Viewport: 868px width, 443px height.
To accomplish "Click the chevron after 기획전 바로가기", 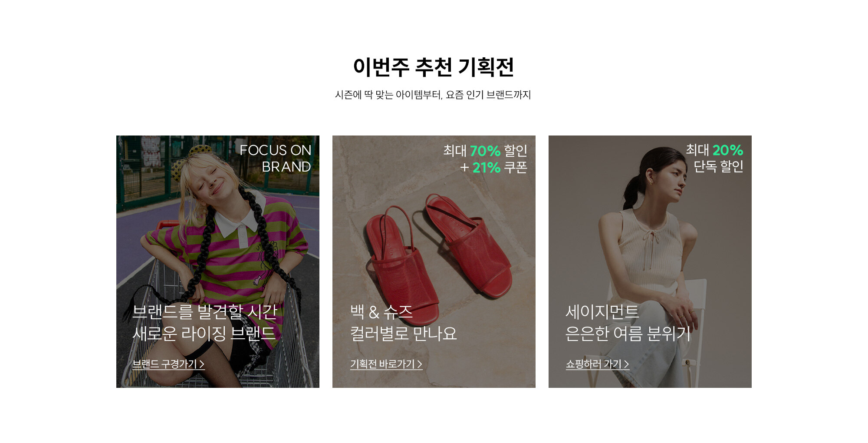I will (420, 364).
